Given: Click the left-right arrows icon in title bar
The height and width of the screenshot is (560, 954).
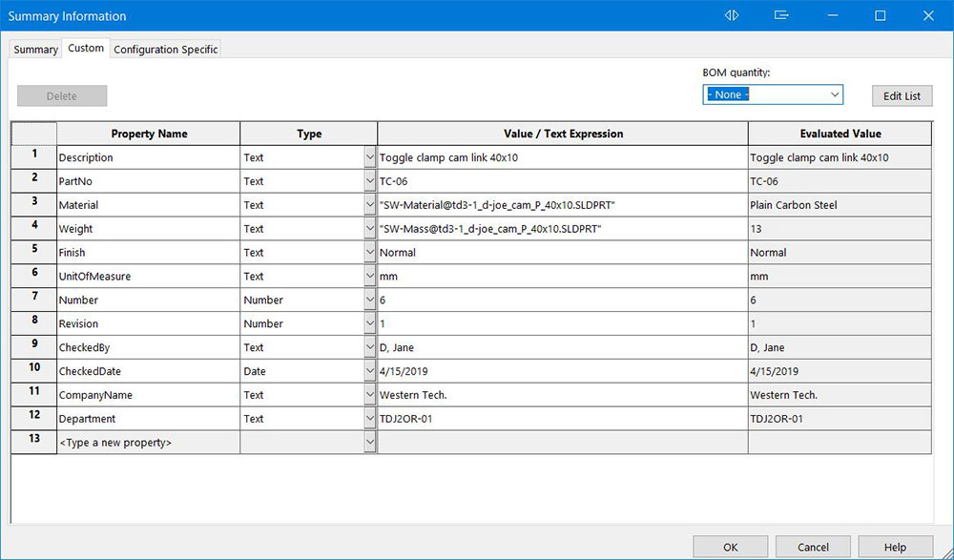Looking at the screenshot, I should (732, 15).
